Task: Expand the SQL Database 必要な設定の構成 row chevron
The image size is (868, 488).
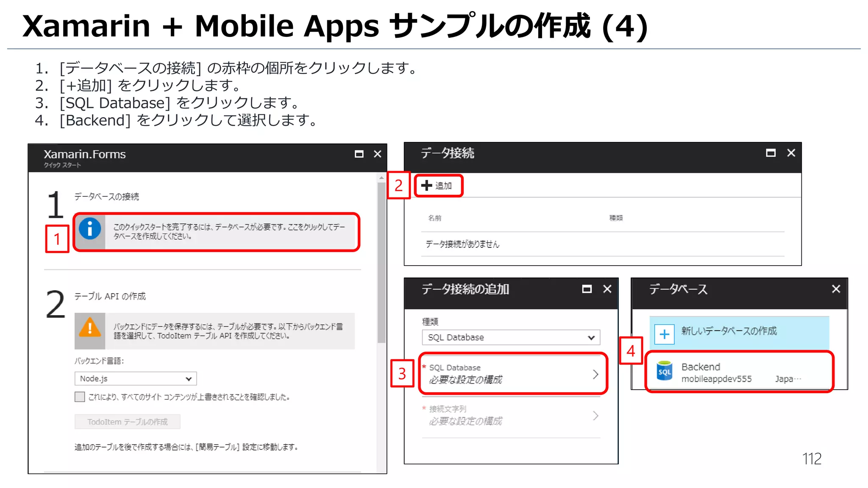Action: tap(595, 374)
